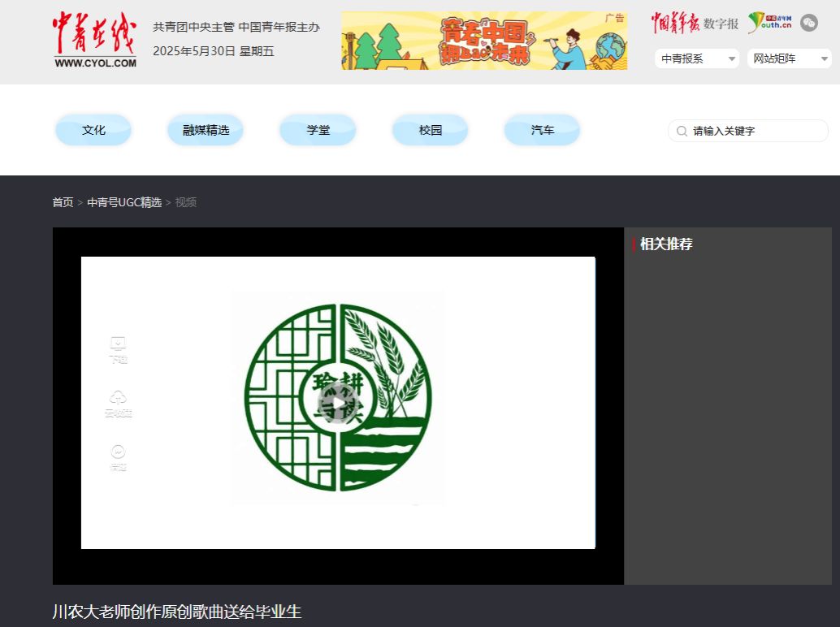Viewport: 840px width, 627px height.
Task: Go to 中国青年报 数字报 logo
Action: click(695, 24)
